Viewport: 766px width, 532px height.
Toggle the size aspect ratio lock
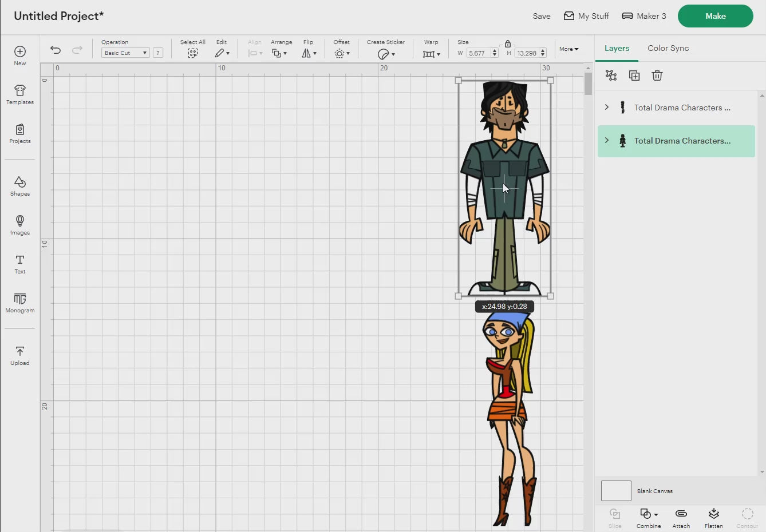508,43
